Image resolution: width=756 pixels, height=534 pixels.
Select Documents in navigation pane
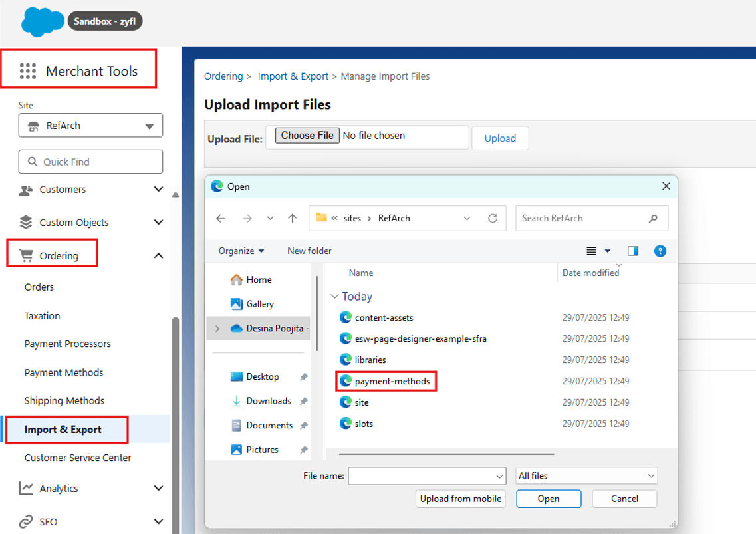tap(262, 426)
